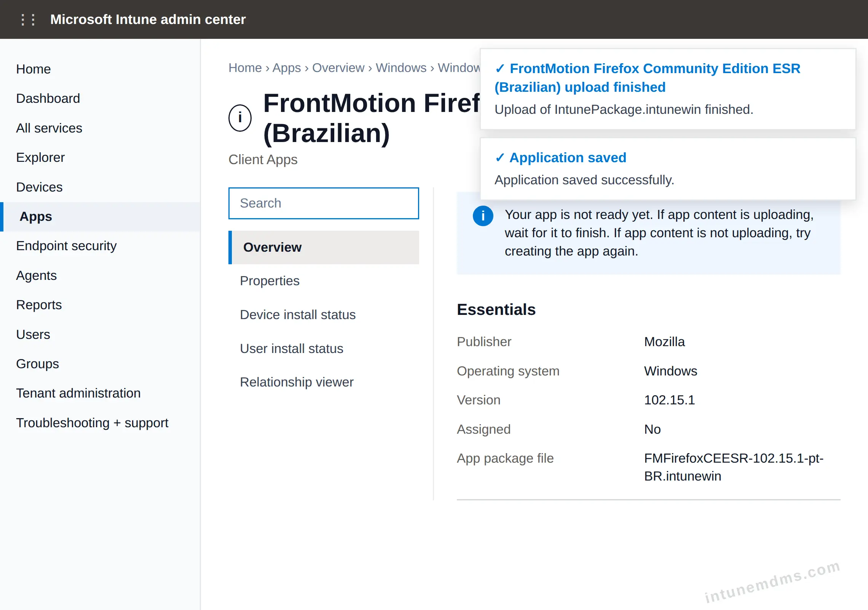Click the app menu Search field
This screenshot has width=868, height=610.
[x=324, y=203]
